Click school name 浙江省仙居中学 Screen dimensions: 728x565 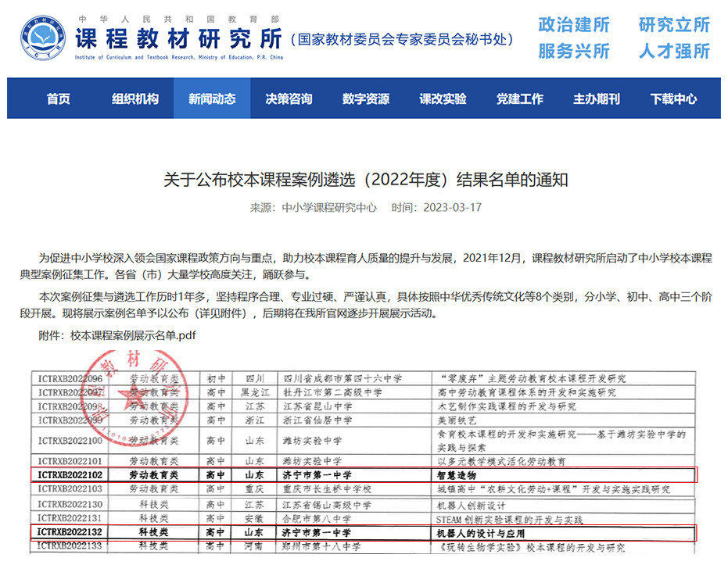click(x=318, y=420)
